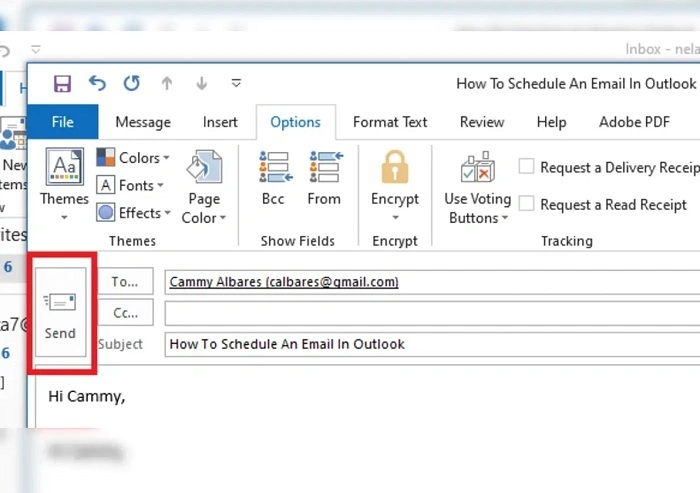Open Customize Quick Access Toolbar dropdown
The height and width of the screenshot is (493, 700).
236,83
